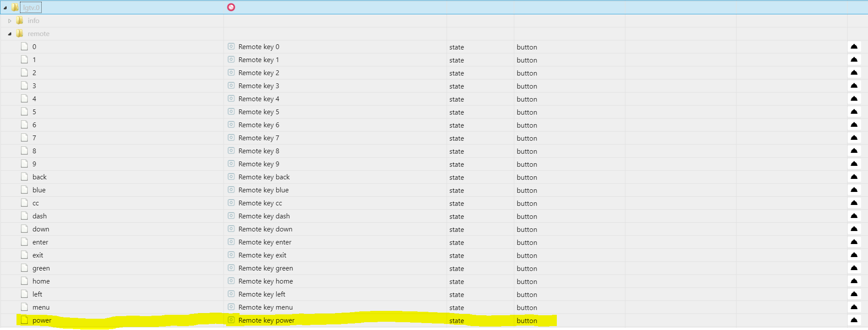Viewport: 868px width, 330px height.
Task: Select the tree item named left
Action: (x=37, y=294)
